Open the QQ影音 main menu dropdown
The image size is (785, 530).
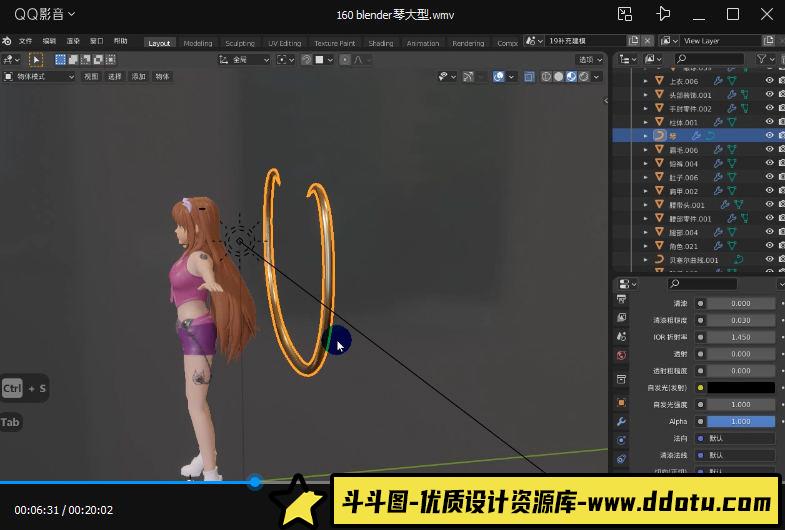tap(44, 14)
